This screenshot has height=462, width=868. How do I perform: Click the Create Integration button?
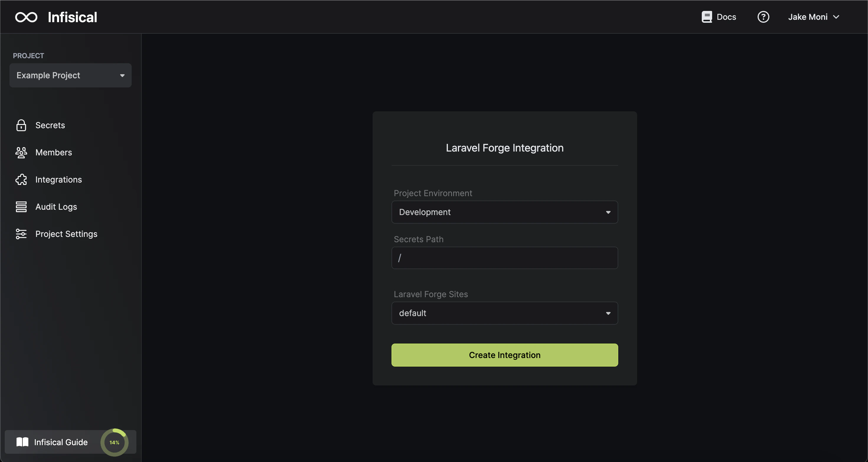coord(505,355)
